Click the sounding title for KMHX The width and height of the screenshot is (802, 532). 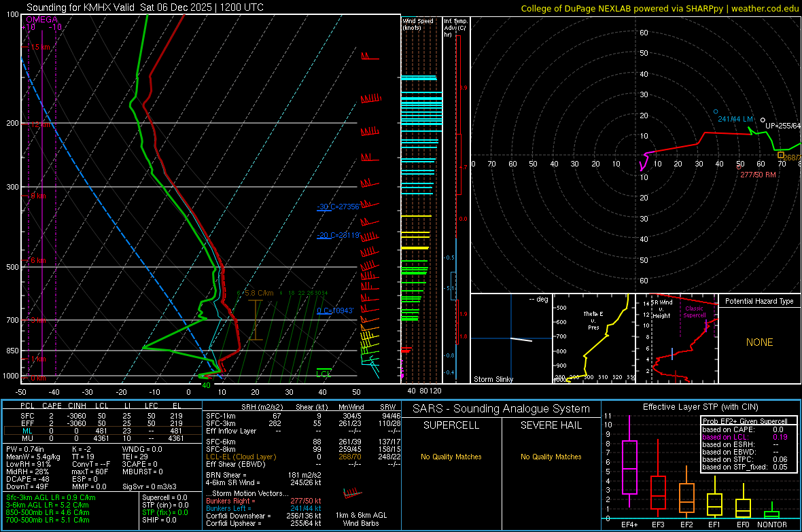(x=145, y=7)
